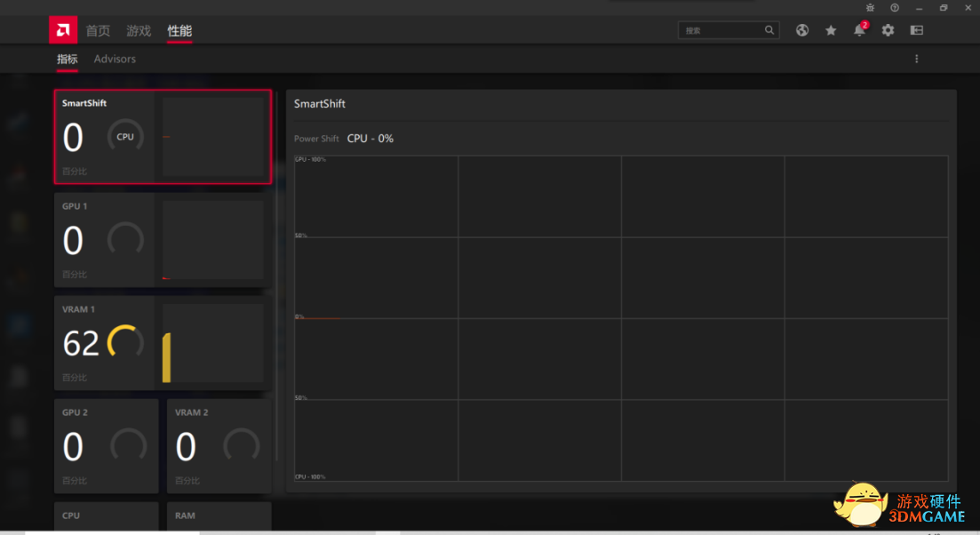Switch to the 游戏 gaming tab
The height and width of the screenshot is (535, 980).
139,30
